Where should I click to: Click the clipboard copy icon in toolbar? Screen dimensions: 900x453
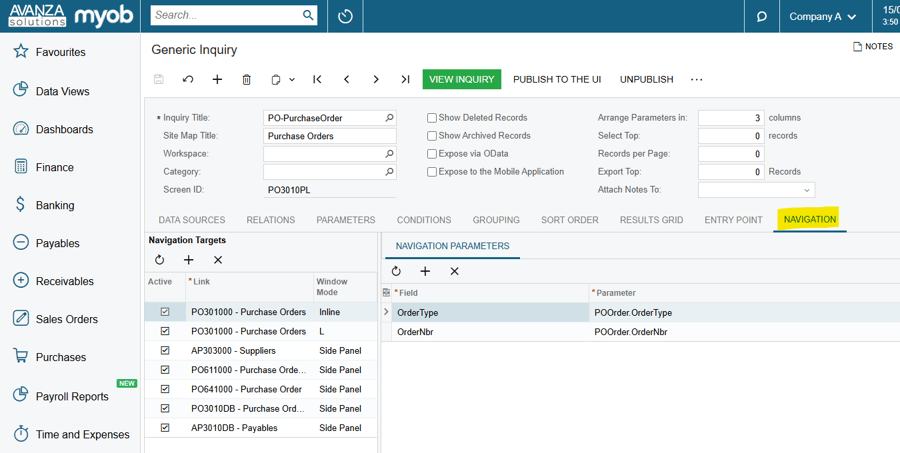[276, 80]
